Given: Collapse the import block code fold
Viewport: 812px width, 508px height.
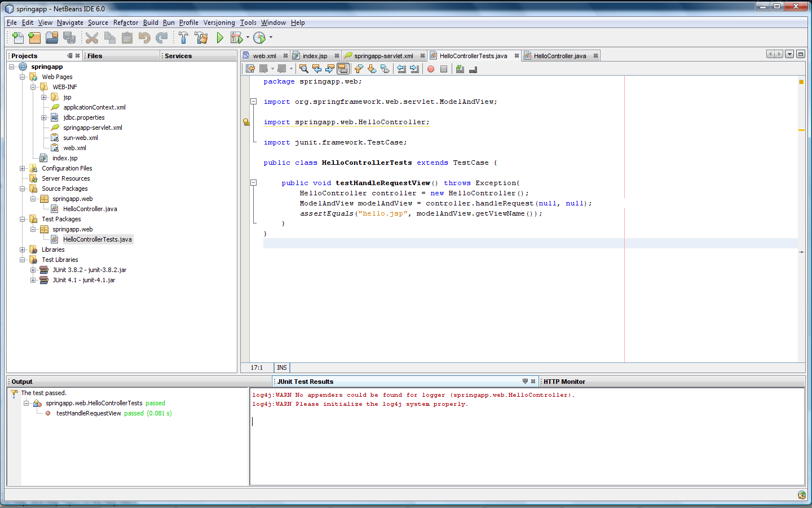Looking at the screenshot, I should click(254, 102).
